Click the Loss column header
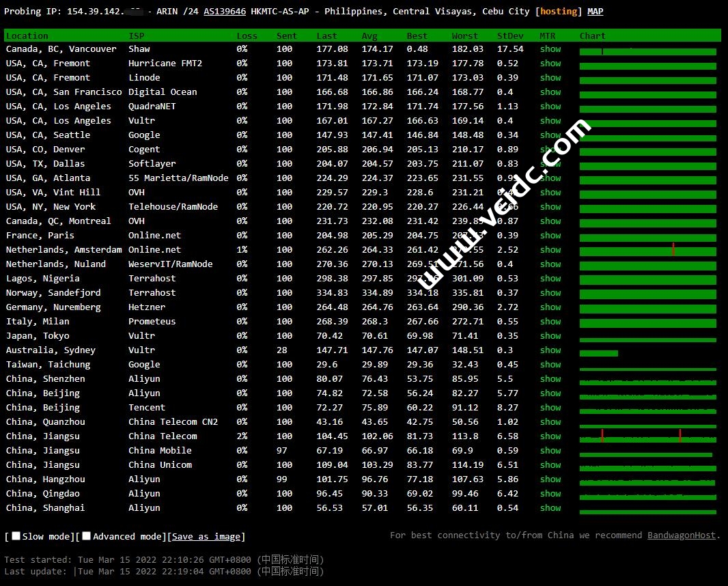Screen dimensions: 728x586 click(x=247, y=36)
